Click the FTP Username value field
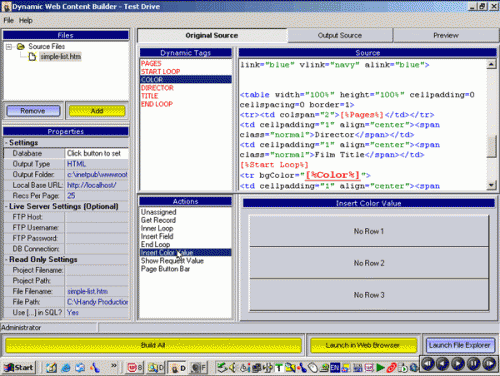This screenshot has height=376, width=500. click(97, 228)
